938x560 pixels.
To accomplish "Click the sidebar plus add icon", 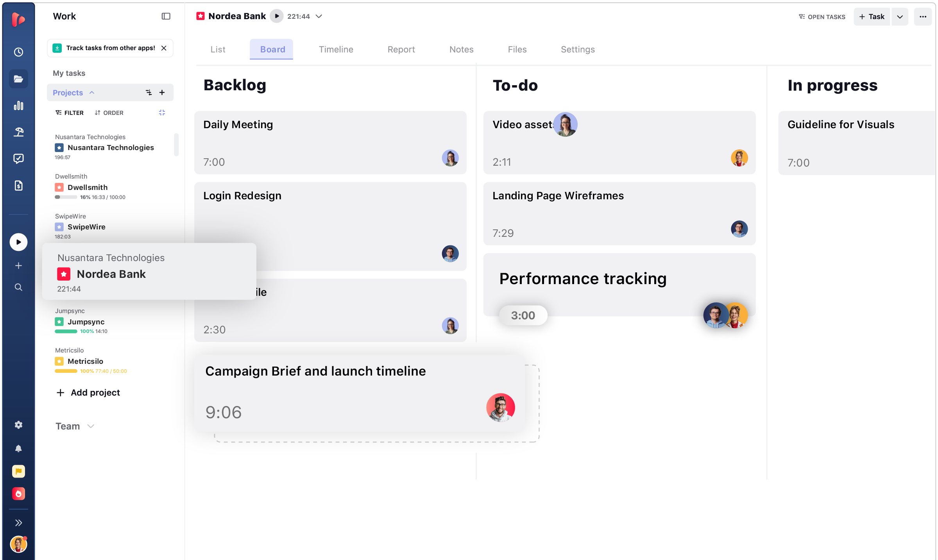I will tap(18, 266).
